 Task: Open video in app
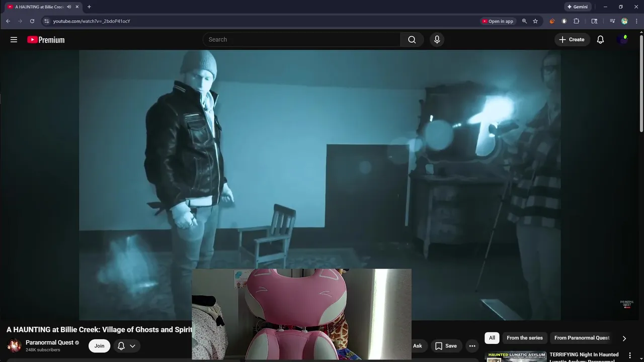coord(498,21)
